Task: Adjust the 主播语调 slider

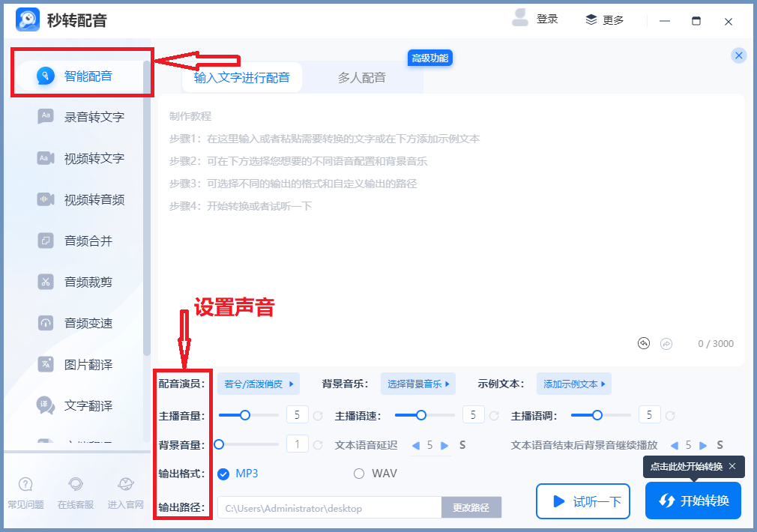Action: (601, 415)
